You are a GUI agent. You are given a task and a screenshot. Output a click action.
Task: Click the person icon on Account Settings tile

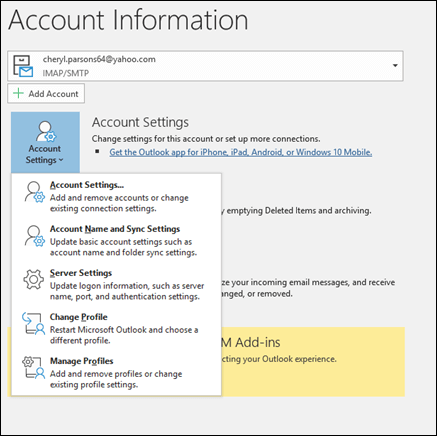click(46, 132)
